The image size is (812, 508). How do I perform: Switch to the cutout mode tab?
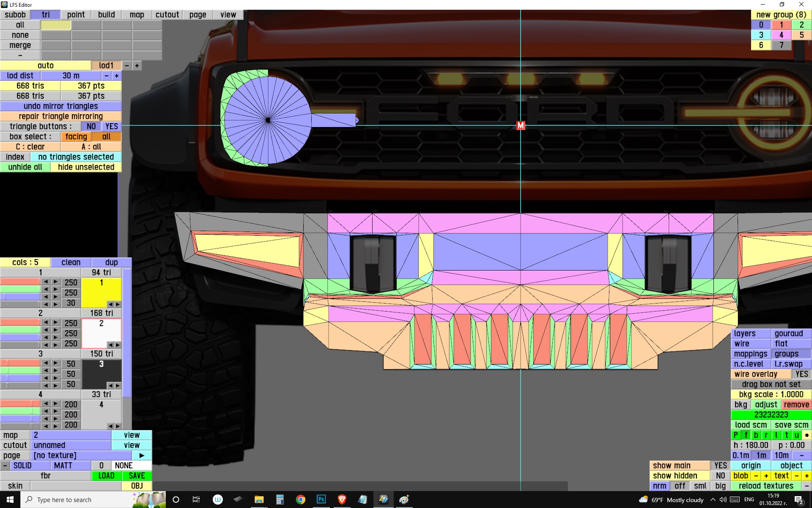(x=167, y=15)
